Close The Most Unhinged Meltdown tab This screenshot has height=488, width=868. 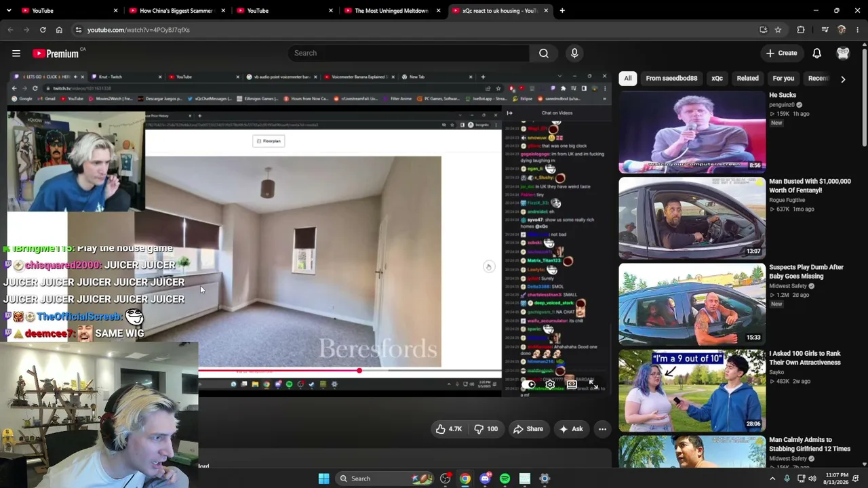(438, 11)
